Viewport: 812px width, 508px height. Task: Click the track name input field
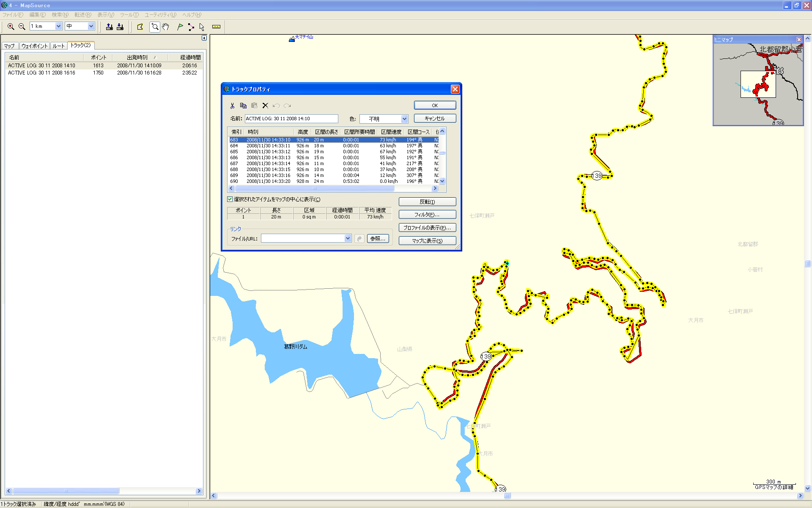291,119
